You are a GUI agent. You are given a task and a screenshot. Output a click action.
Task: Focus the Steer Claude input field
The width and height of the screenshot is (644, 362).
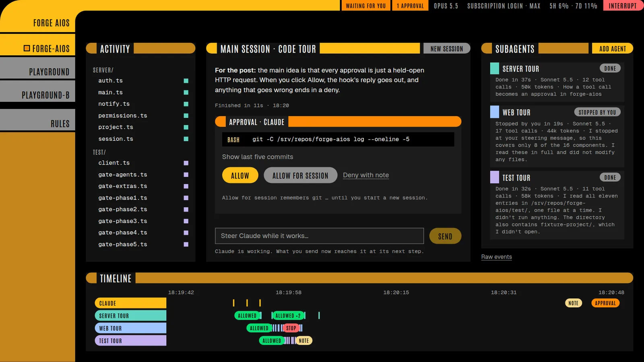coord(320,236)
